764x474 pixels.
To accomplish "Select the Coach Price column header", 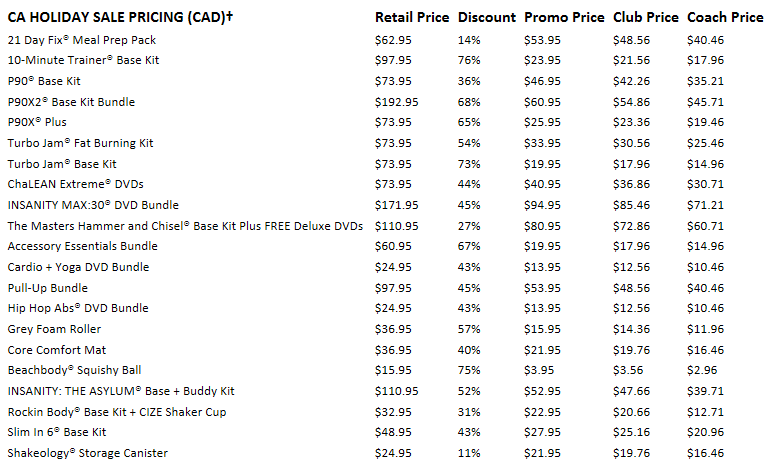I will coord(725,18).
